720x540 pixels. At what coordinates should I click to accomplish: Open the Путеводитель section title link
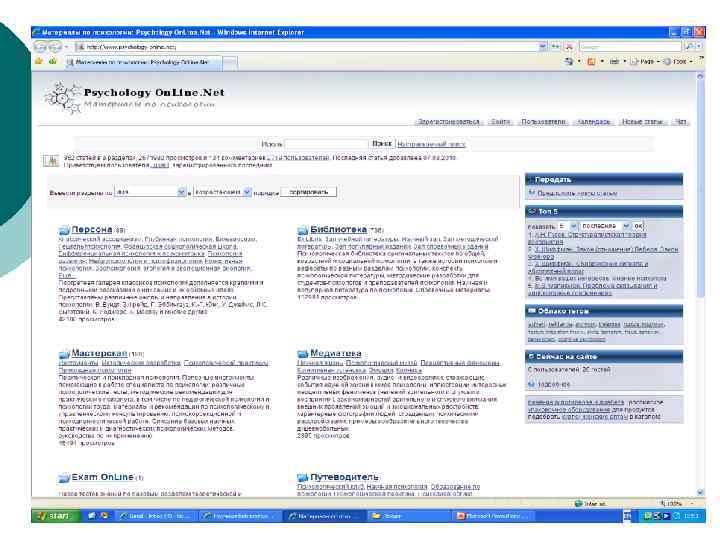[x=345, y=477]
